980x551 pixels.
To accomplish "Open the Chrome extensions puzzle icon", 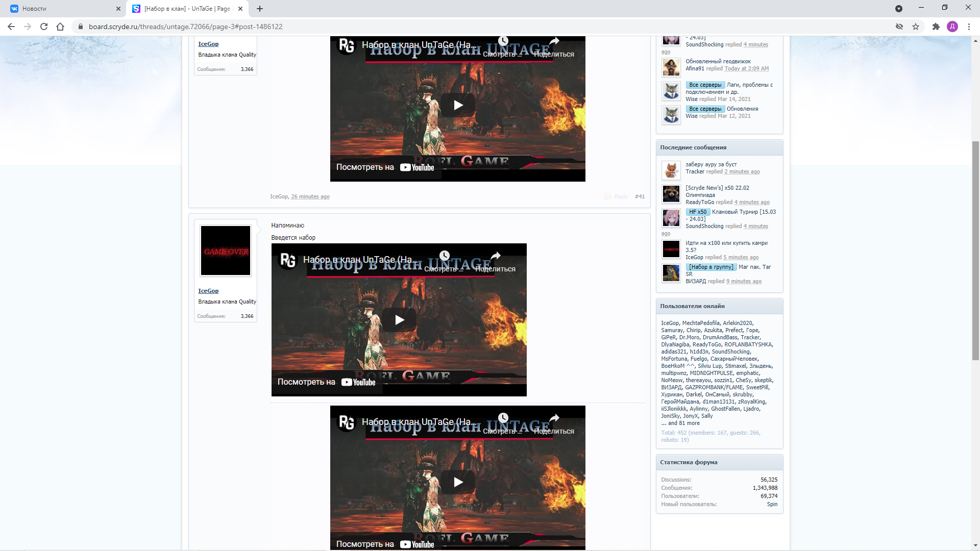I will pos(936,27).
